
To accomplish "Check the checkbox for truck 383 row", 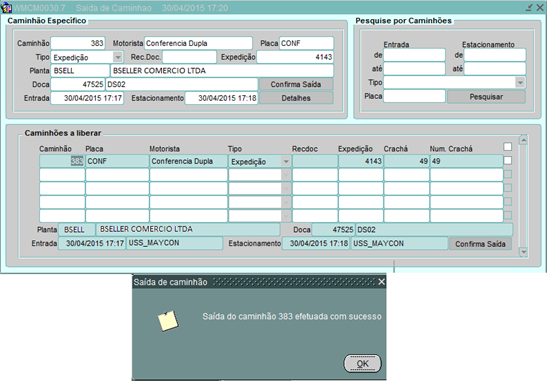I will (508, 160).
